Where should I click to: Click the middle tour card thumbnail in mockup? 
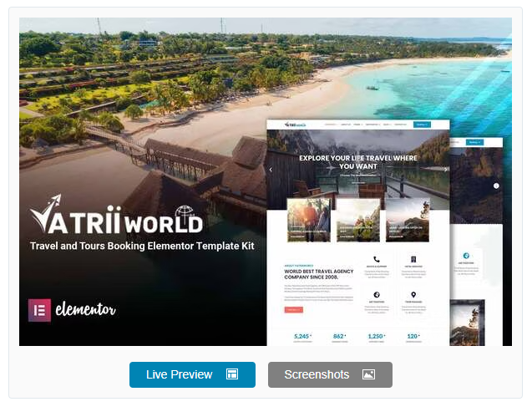pyautogui.click(x=358, y=220)
